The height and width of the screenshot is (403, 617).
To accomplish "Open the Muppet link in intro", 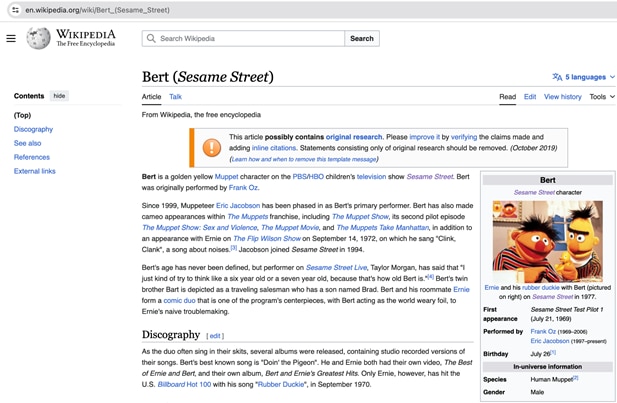I will (x=226, y=177).
